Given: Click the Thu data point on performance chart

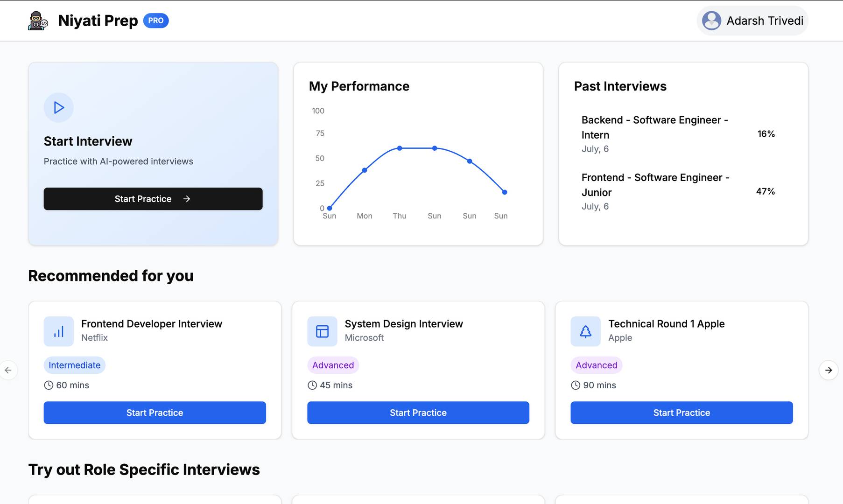Looking at the screenshot, I should coord(400,148).
